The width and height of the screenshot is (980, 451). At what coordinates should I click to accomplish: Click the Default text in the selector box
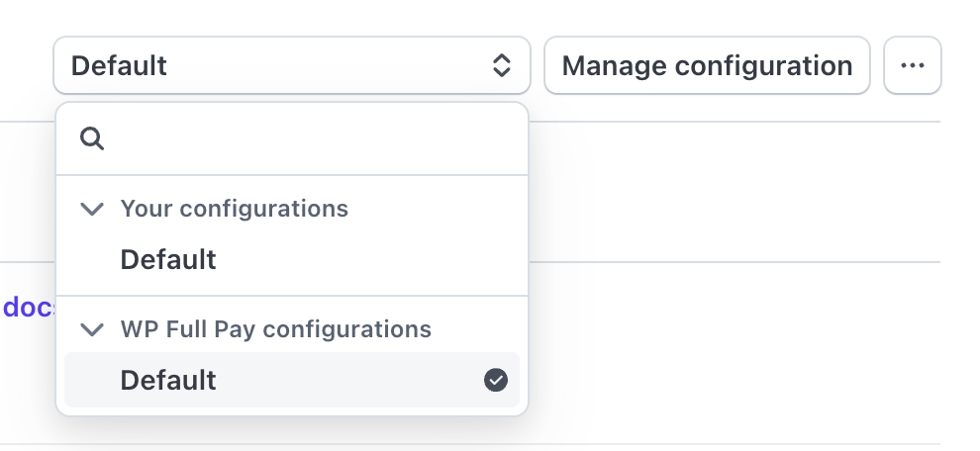[x=120, y=66]
